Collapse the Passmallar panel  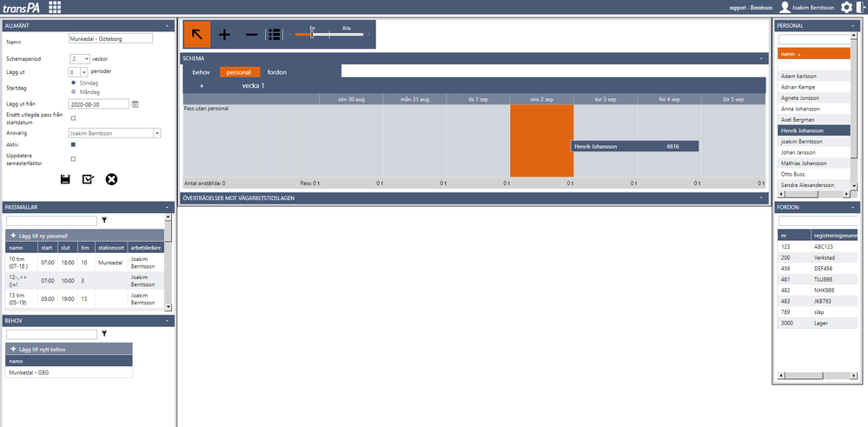coord(167,207)
